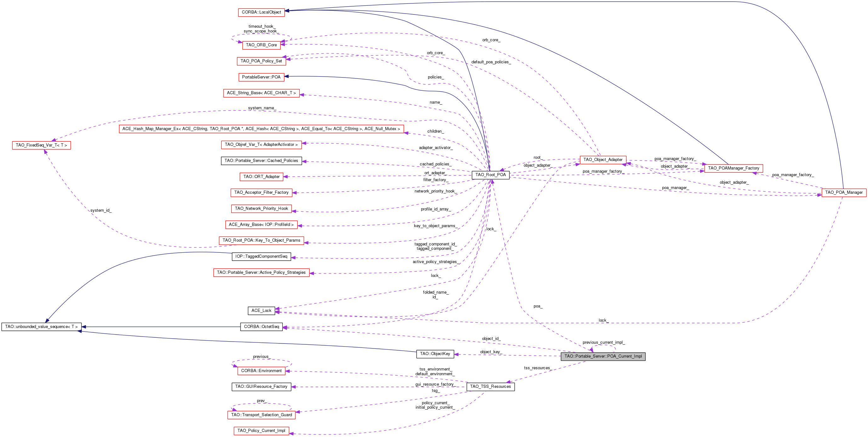Click the TAO_POA_Policy_Set node
Viewport: 868px width, 437px height.
261,61
